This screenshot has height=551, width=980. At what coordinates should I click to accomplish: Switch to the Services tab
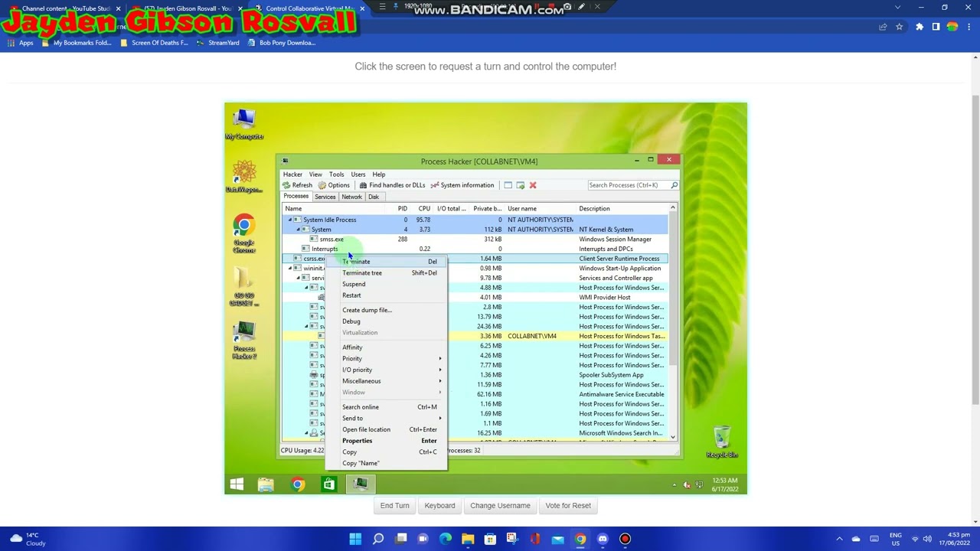pos(325,197)
